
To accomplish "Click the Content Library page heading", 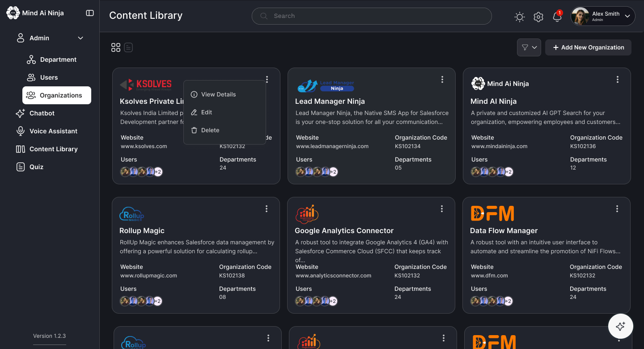I will (146, 16).
